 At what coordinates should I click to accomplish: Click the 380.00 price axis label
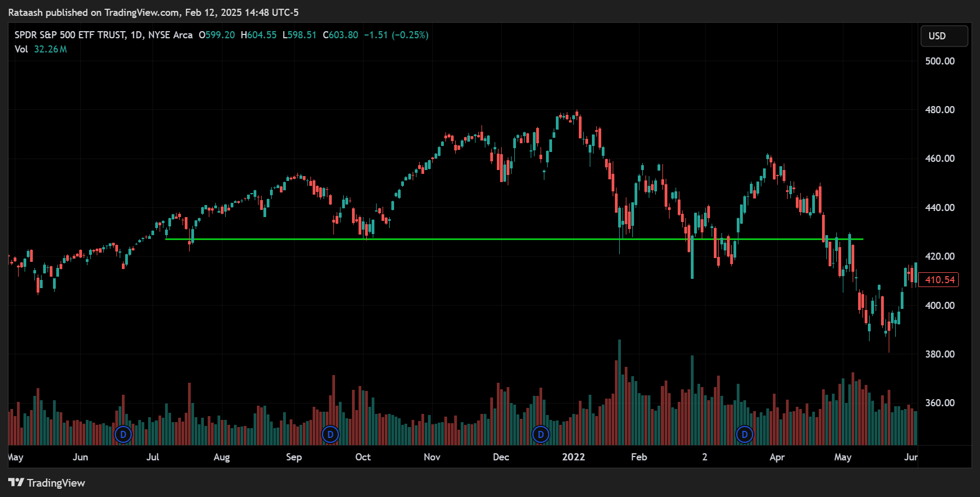(940, 354)
